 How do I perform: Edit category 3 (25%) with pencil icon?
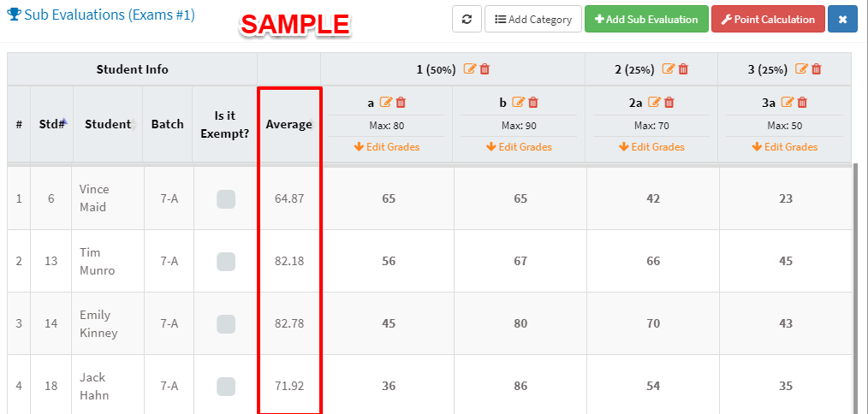pos(801,69)
